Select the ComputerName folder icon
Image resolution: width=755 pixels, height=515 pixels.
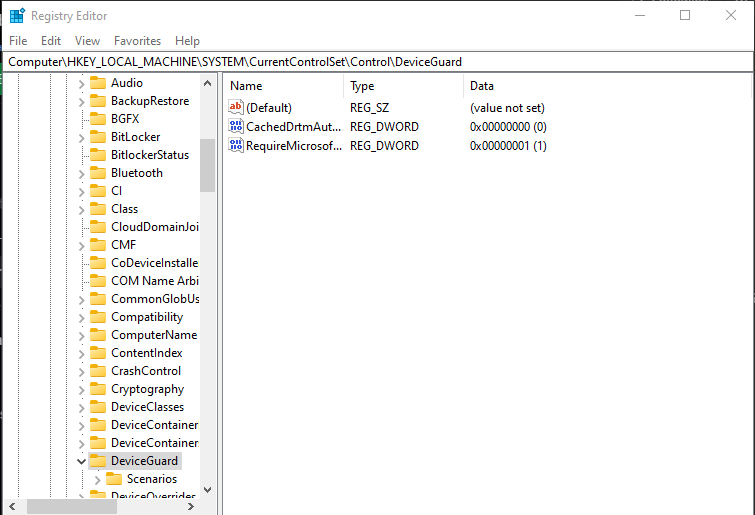98,335
